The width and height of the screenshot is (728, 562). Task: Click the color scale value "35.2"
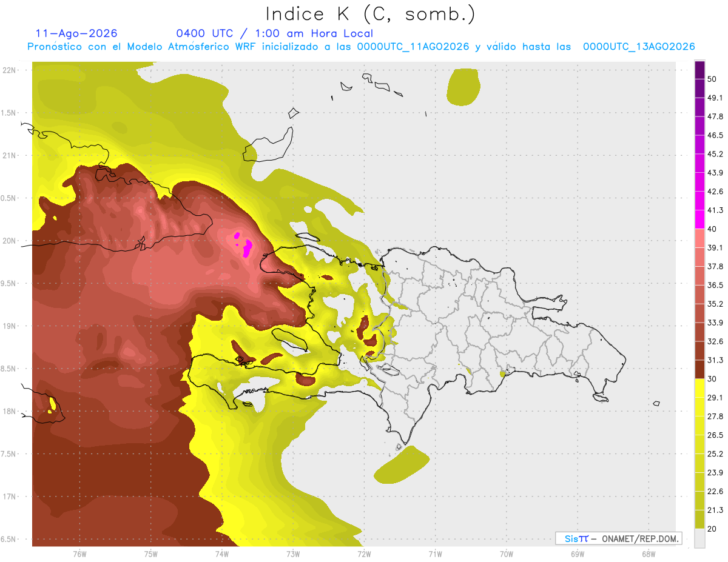point(715,304)
